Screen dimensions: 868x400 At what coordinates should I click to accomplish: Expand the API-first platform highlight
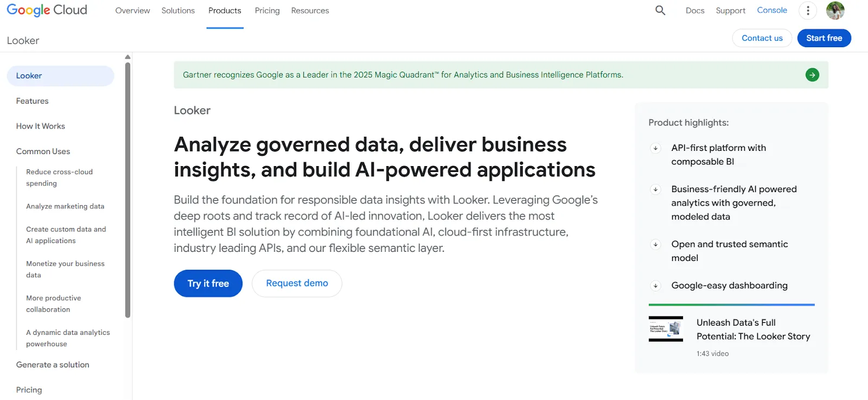(x=655, y=148)
